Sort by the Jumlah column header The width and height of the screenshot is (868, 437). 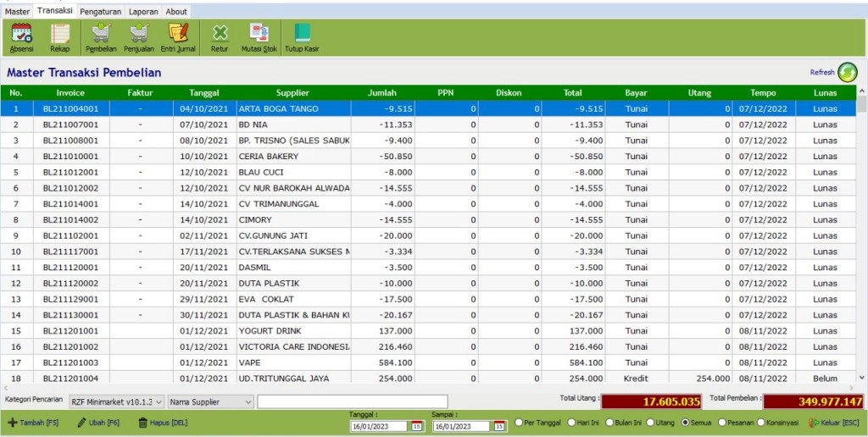[382, 93]
